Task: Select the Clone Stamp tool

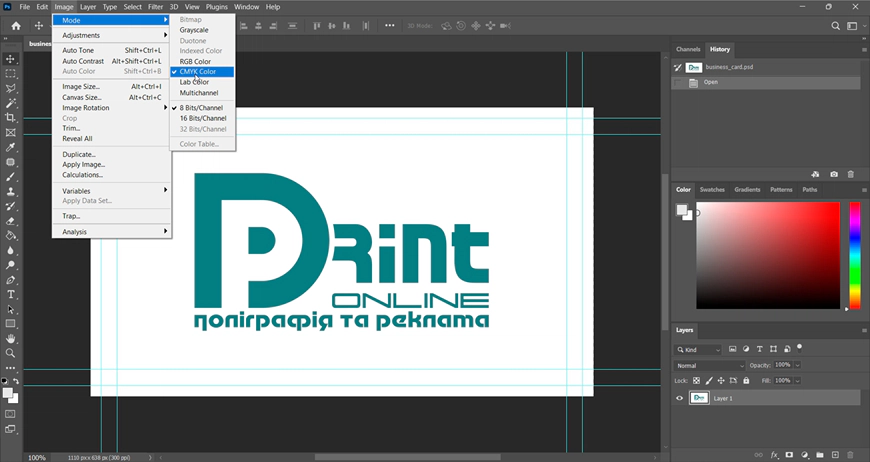Action: (x=10, y=191)
